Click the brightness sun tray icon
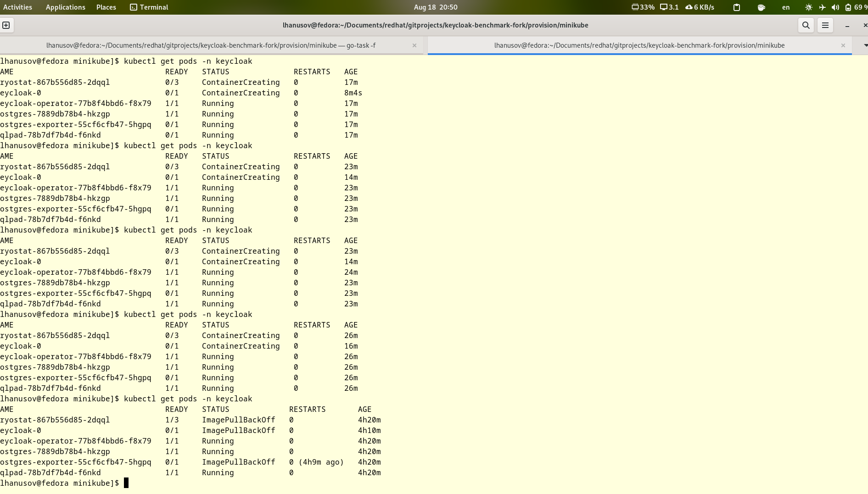The image size is (868, 494). [x=808, y=7]
